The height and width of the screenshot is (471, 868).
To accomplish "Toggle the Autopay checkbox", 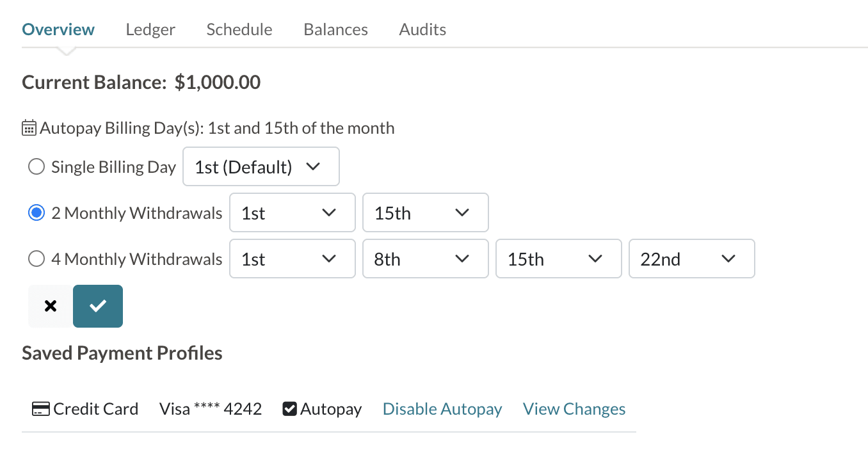I will [x=289, y=409].
